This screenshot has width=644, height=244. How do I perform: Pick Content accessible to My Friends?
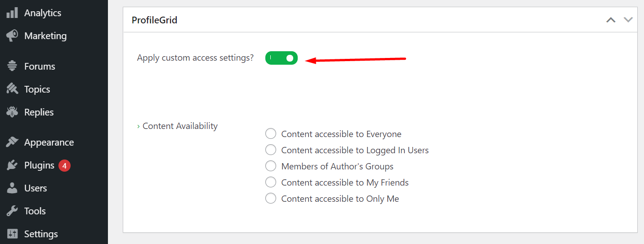pyautogui.click(x=271, y=182)
